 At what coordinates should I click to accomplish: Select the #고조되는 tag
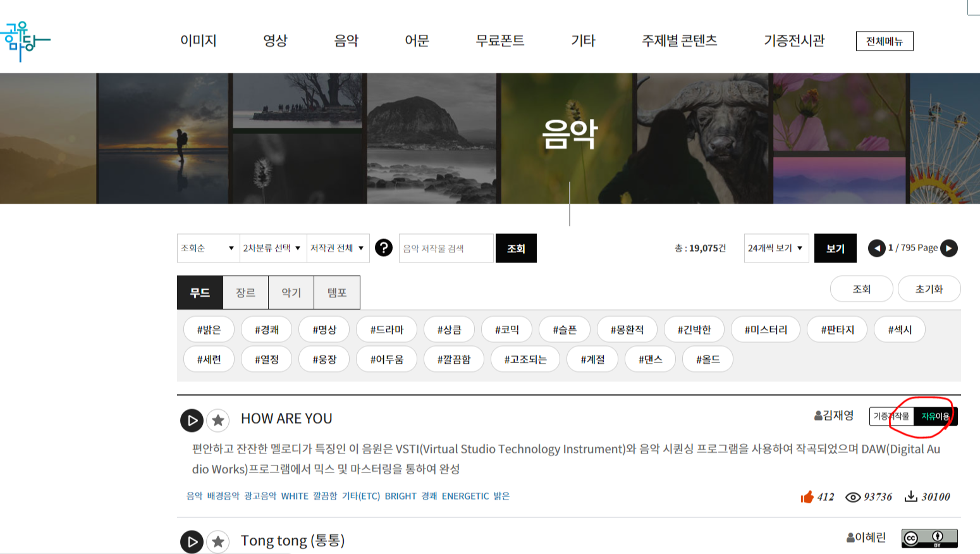point(525,359)
